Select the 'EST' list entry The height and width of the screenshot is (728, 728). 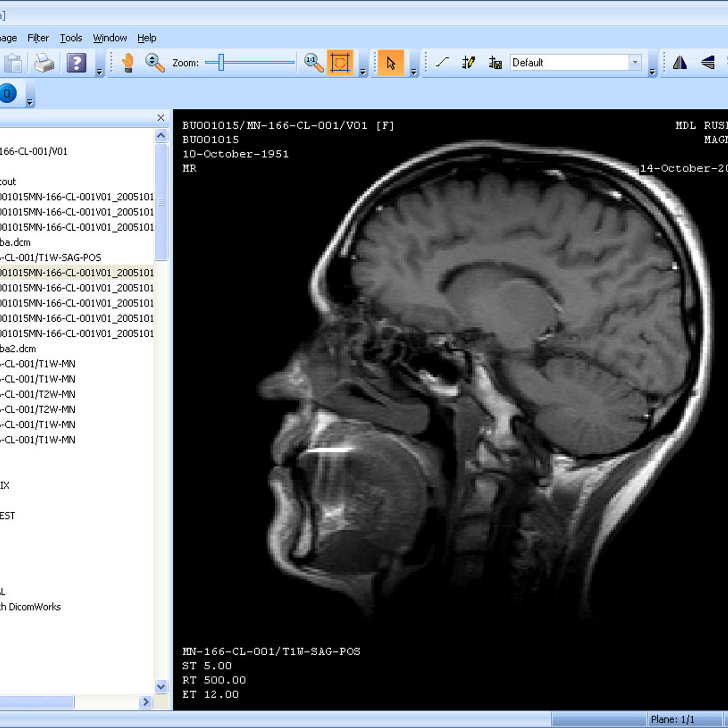click(x=8, y=516)
